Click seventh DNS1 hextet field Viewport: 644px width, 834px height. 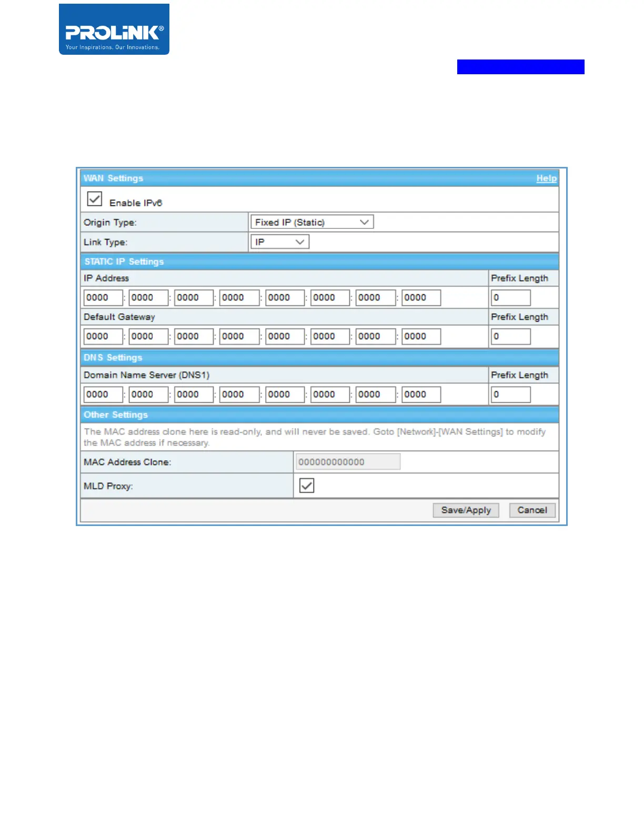point(376,394)
